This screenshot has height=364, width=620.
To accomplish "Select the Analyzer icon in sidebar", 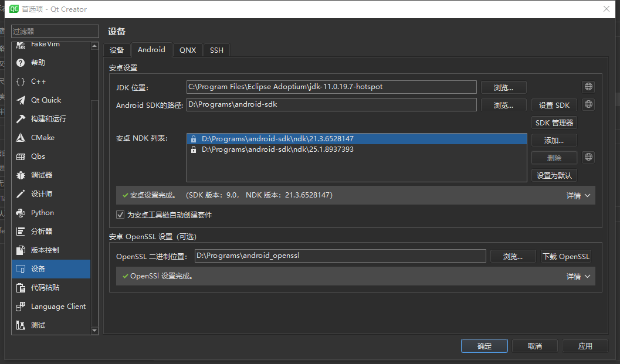I will pyautogui.click(x=21, y=231).
